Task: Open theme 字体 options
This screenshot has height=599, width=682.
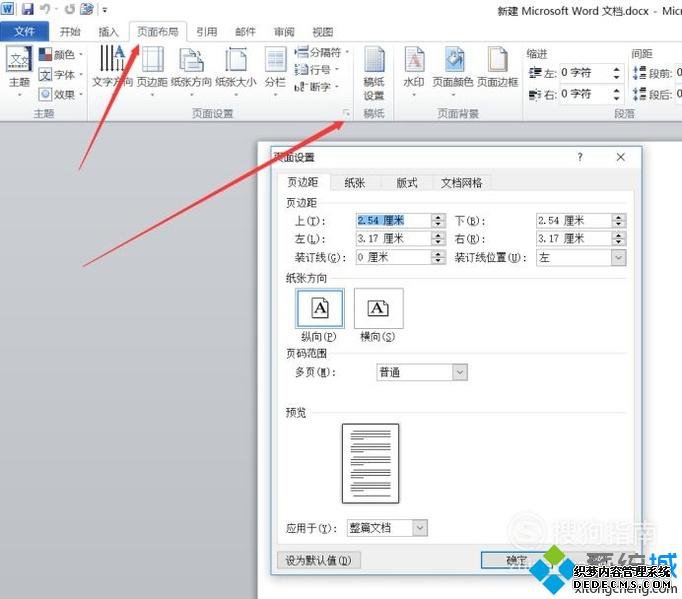Action: coord(60,75)
